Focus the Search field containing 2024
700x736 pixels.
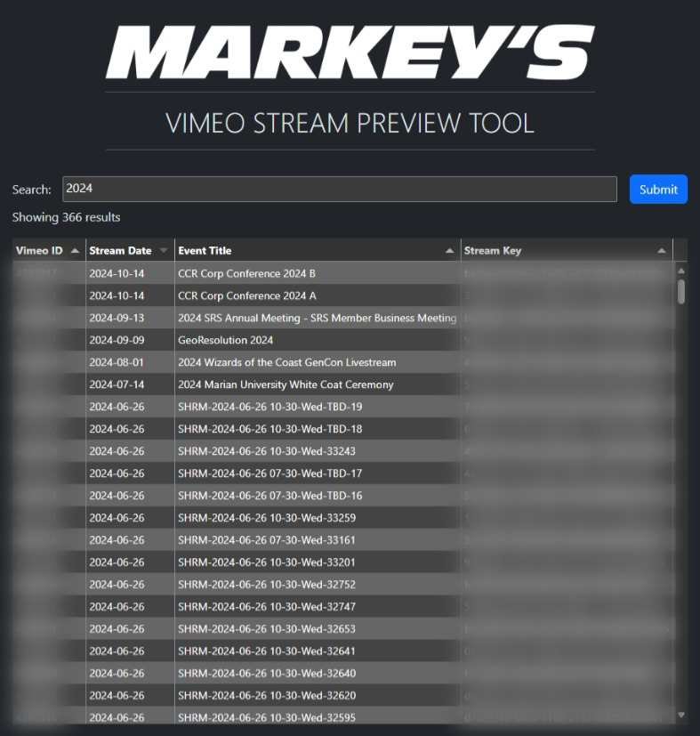coord(339,189)
